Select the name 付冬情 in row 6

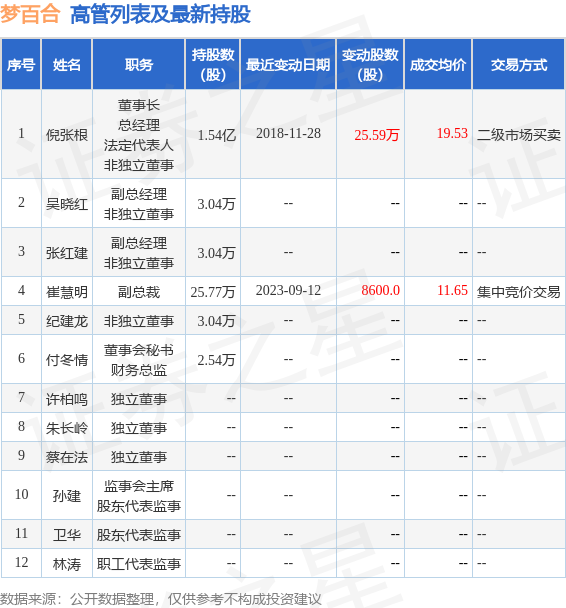tap(67, 360)
